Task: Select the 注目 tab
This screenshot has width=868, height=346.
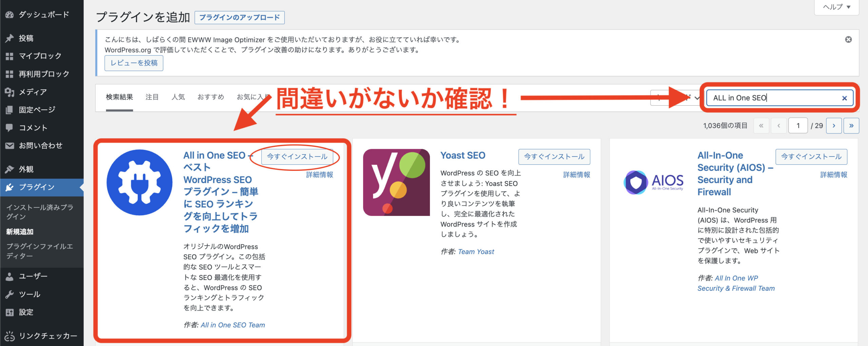Action: pos(152,97)
